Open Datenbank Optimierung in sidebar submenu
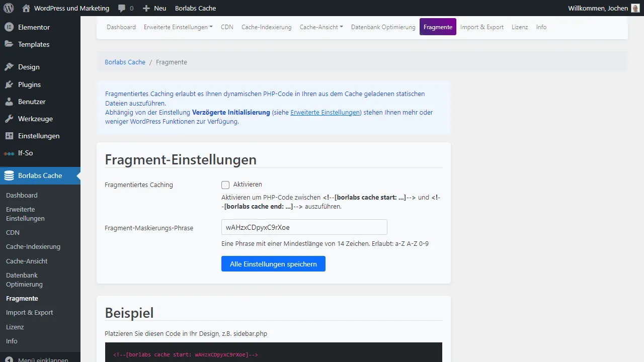Screen dimensions: 644x362 tap(24, 280)
